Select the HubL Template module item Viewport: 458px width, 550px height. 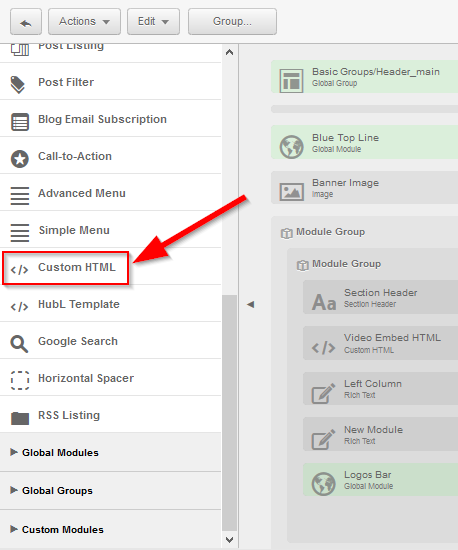[x=110, y=304]
